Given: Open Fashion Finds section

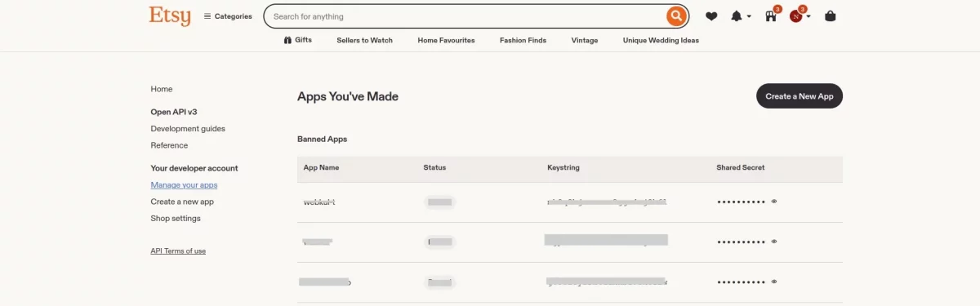Looking at the screenshot, I should (x=523, y=40).
